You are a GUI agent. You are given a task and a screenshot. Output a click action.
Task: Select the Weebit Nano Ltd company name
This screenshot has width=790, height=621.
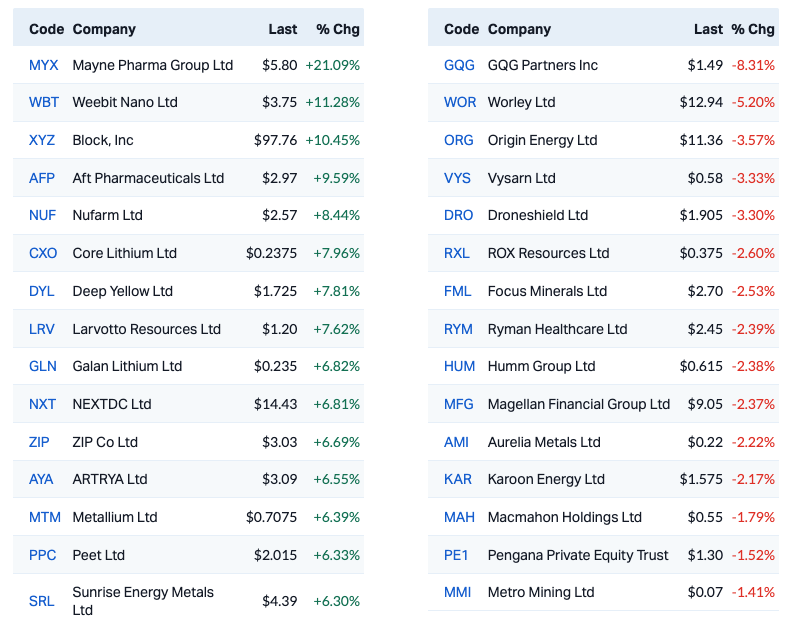125,102
